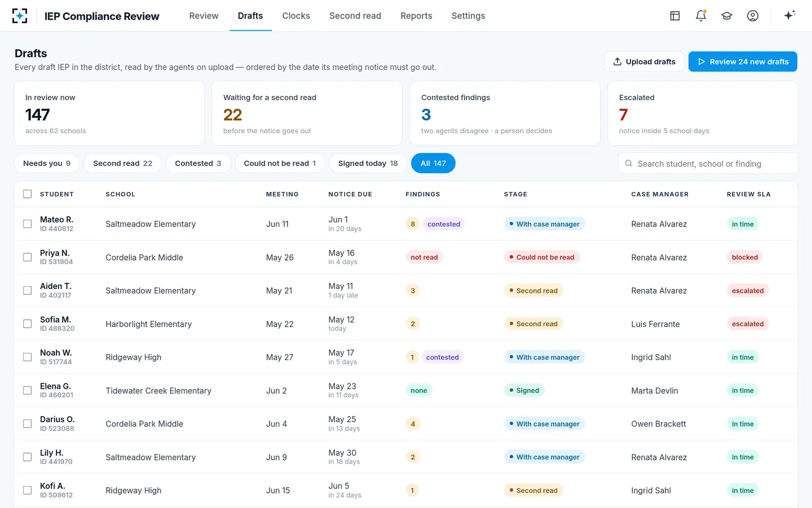Check the box for Noah W.
The width and height of the screenshot is (812, 508).
point(27,357)
